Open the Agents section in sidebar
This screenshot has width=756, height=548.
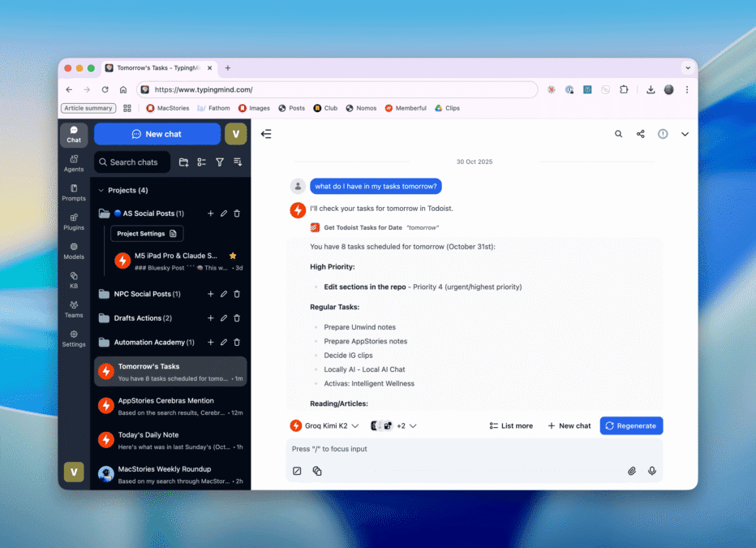tap(74, 163)
